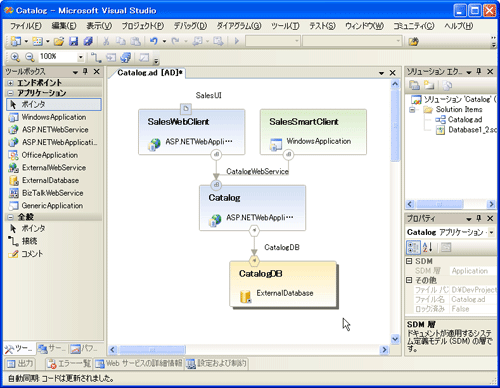Collapse the 全般 toolbox section

[x=10, y=217]
